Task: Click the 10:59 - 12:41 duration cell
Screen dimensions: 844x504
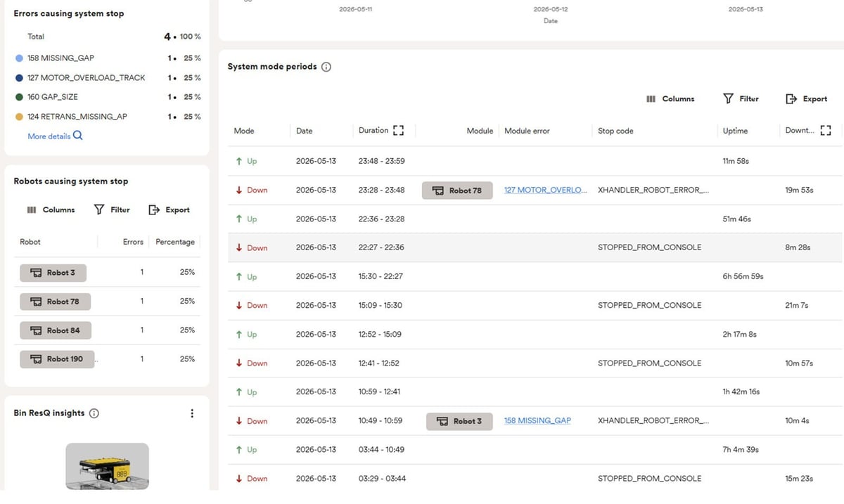Action: click(379, 392)
